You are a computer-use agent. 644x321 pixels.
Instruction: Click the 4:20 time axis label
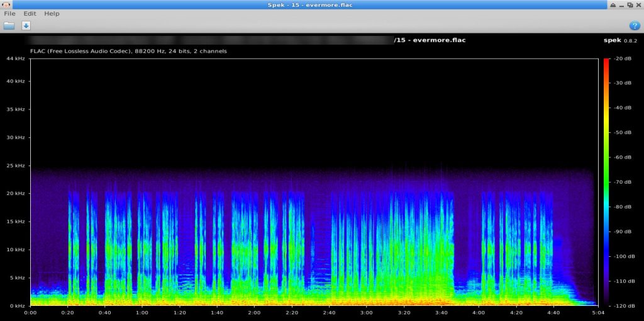pyautogui.click(x=516, y=312)
